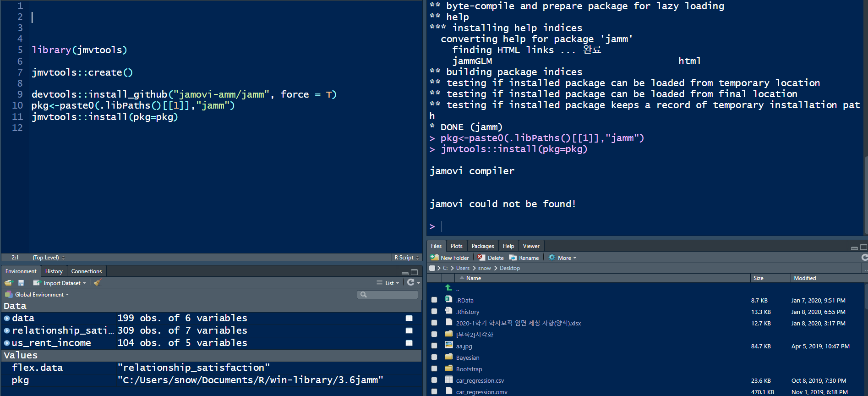Open the Desktop breadcrumb segment
This screenshot has height=396, width=868.
510,268
